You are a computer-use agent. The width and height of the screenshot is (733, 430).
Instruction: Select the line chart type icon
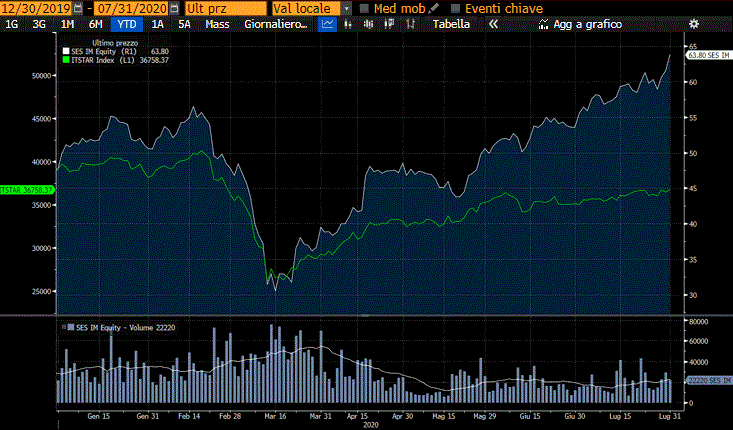(x=327, y=24)
